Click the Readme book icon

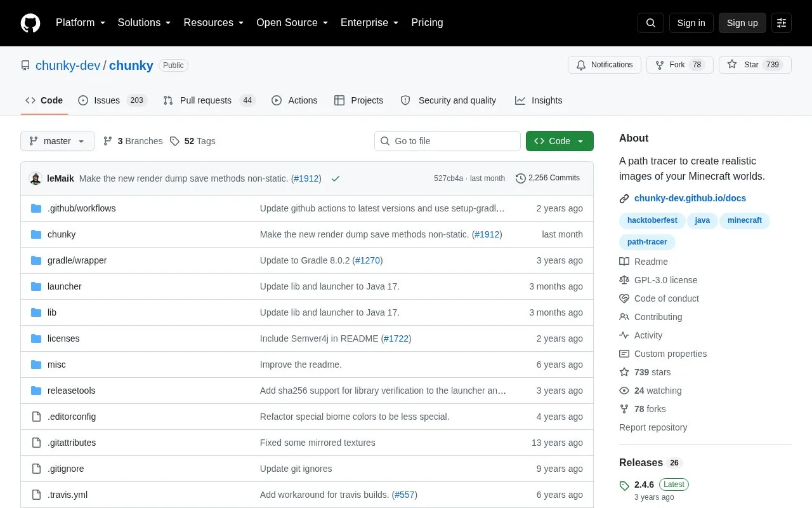click(x=624, y=262)
